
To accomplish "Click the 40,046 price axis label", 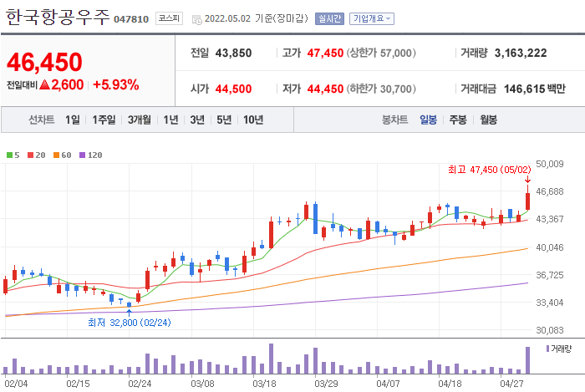I will (550, 247).
